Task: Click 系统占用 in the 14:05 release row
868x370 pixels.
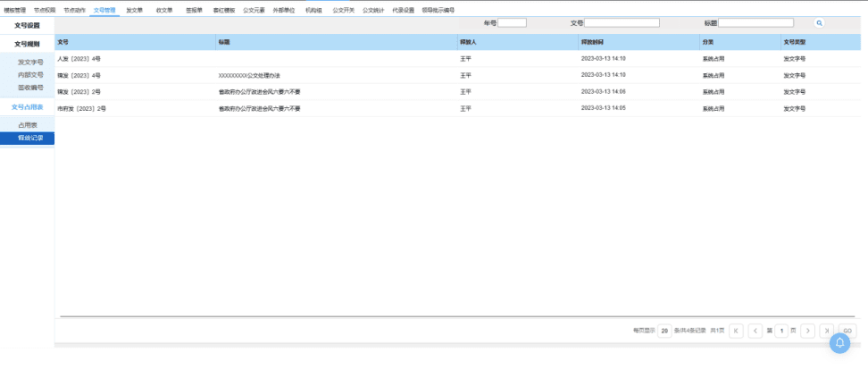Action: click(x=713, y=109)
